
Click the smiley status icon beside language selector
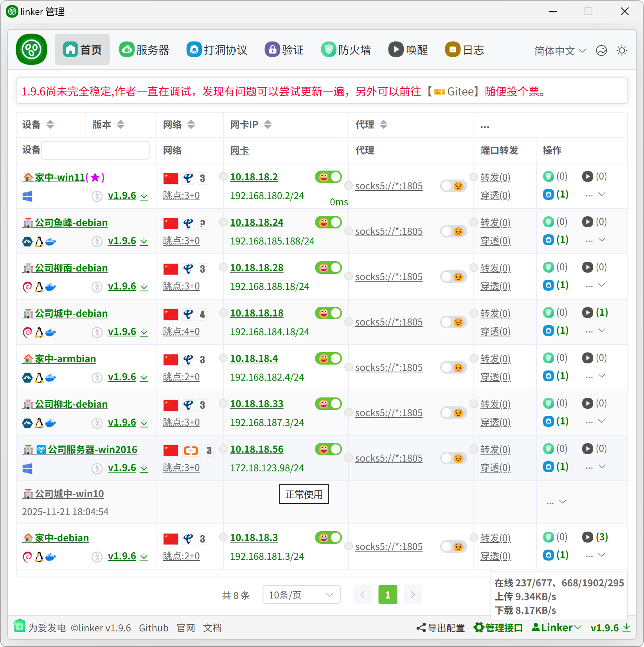pos(601,50)
